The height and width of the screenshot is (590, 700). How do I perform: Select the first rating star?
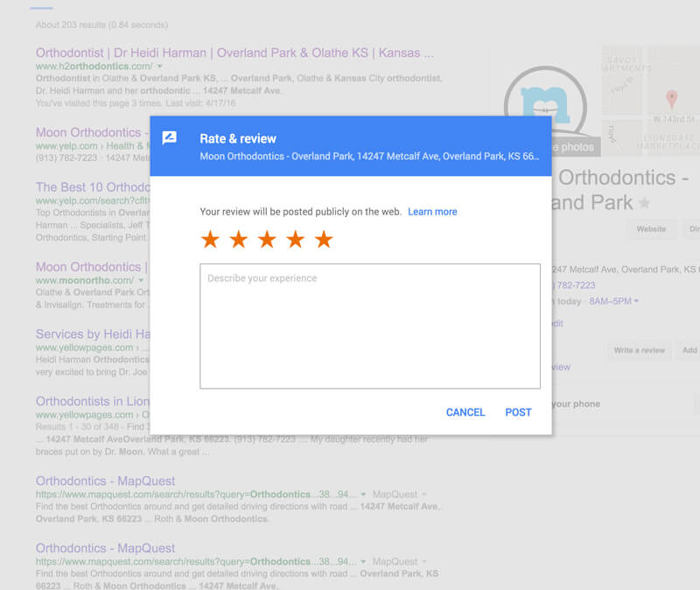tap(211, 238)
